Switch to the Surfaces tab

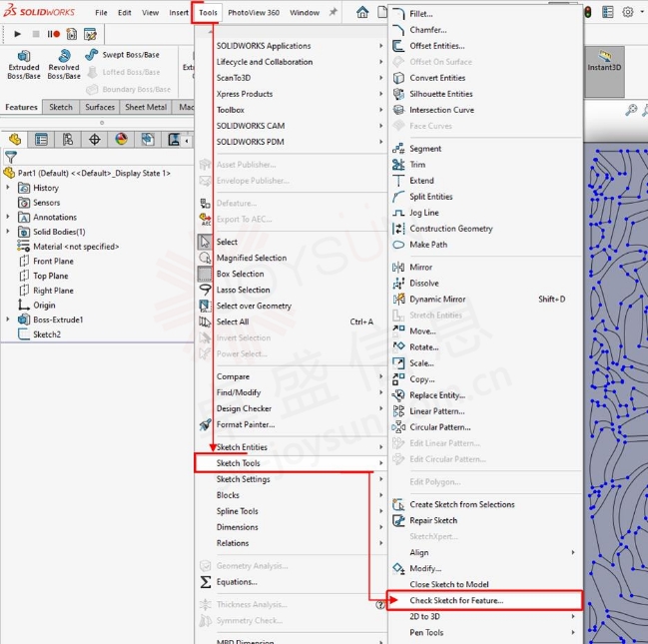click(x=100, y=107)
